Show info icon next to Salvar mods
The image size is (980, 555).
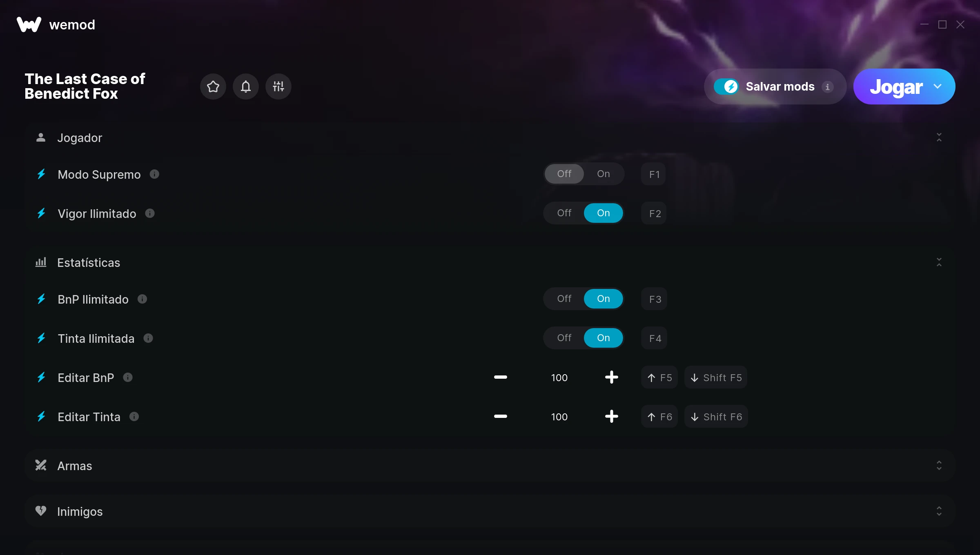click(x=827, y=87)
